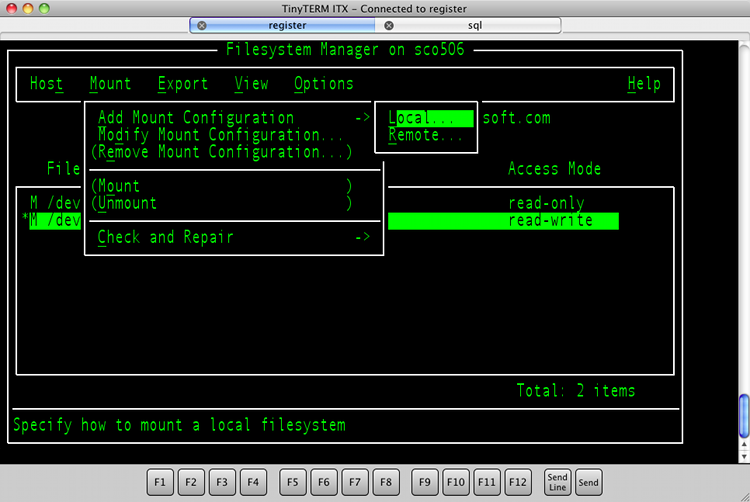The image size is (750, 502).
Task: Select Remote... in the submenu
Action: (425, 135)
